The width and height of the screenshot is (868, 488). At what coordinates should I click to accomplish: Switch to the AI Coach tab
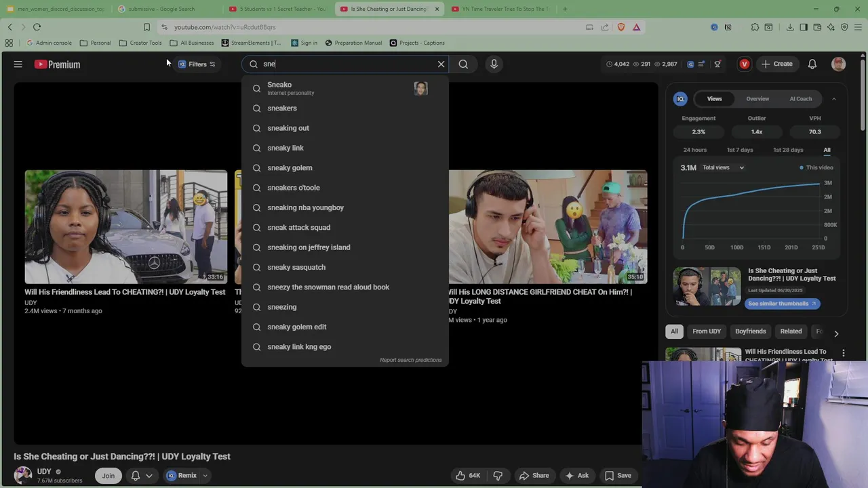coord(800,99)
